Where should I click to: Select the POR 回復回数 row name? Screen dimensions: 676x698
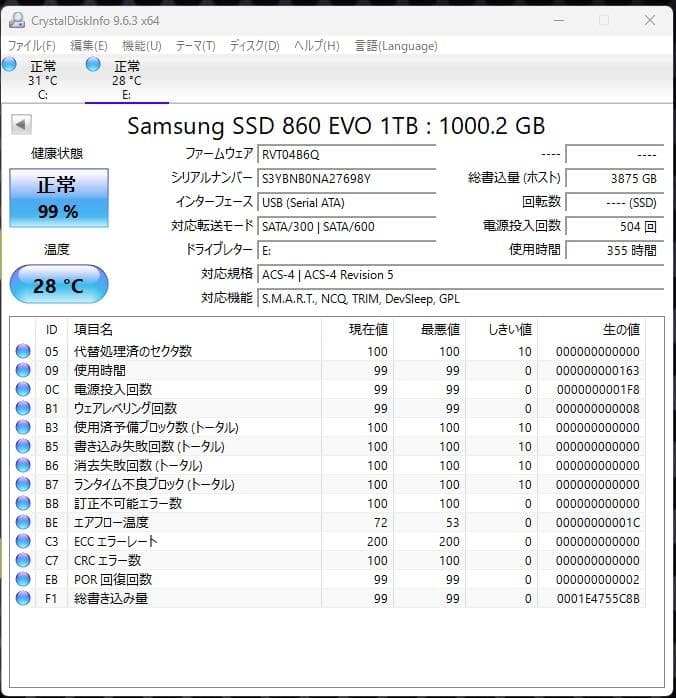coord(113,580)
